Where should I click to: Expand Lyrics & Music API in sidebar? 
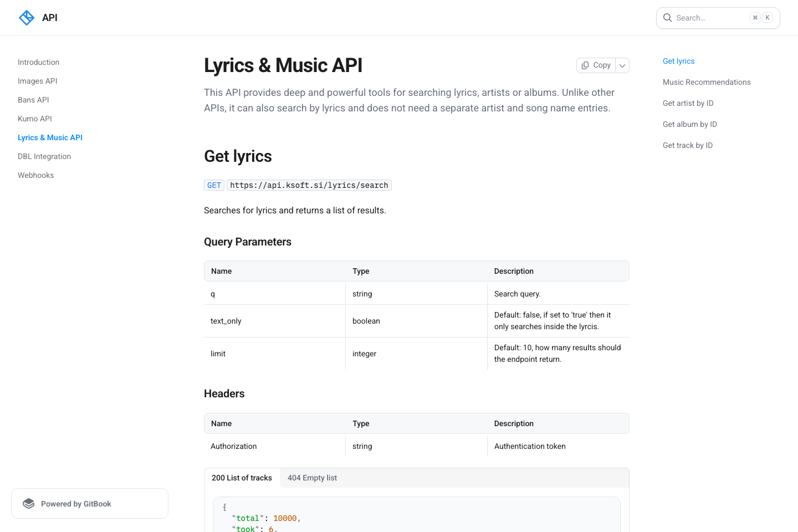tap(50, 137)
